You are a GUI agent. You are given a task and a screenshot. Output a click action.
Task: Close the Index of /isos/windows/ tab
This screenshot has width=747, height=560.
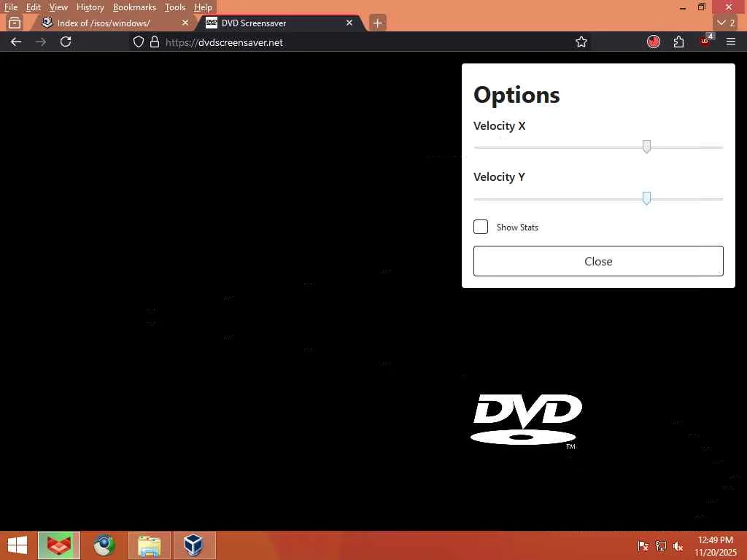[185, 23]
